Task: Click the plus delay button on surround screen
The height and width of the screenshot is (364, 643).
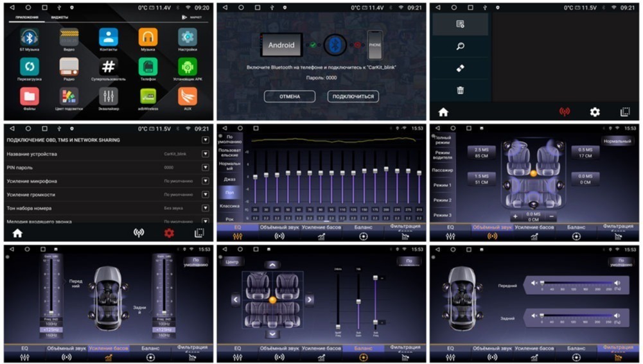Action: (515, 216)
